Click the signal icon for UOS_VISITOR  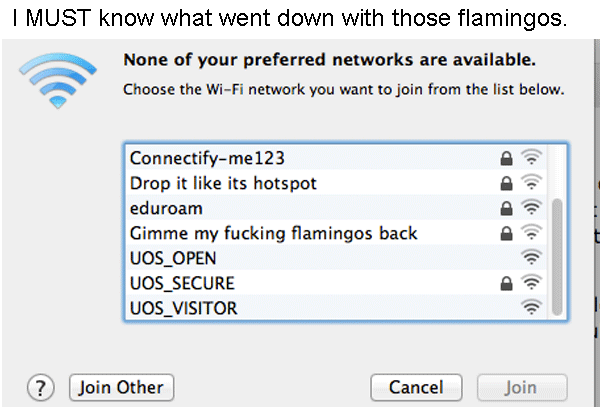coord(531,308)
